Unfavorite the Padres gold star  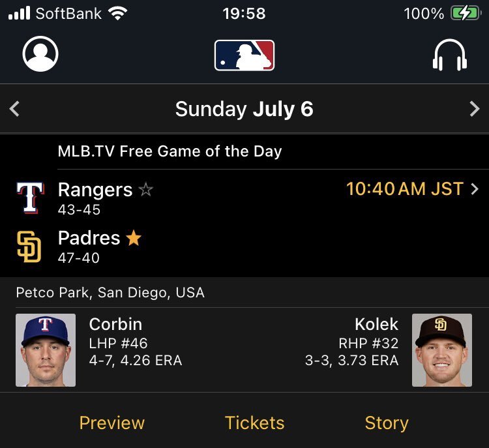coord(134,238)
